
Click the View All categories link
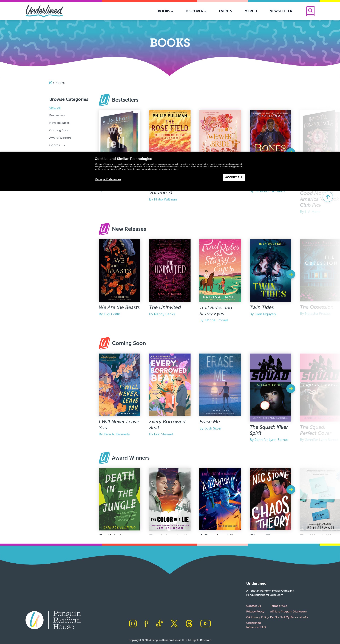click(x=55, y=108)
